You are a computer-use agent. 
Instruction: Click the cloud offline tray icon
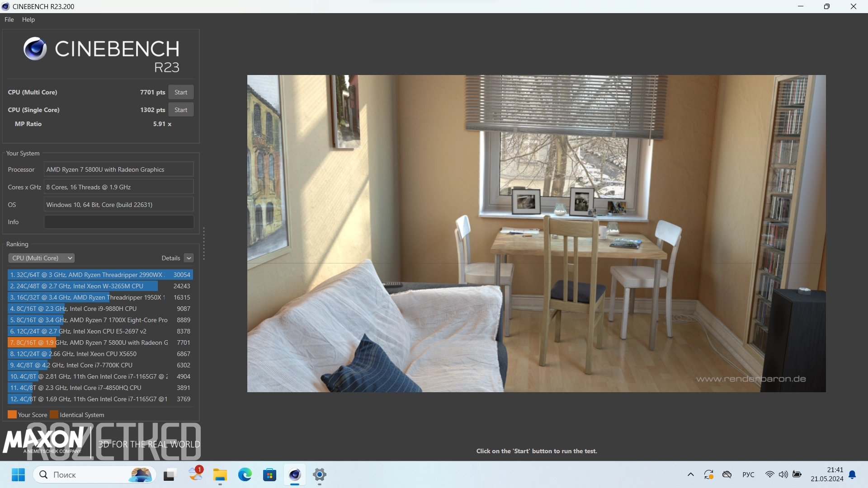[x=727, y=474]
